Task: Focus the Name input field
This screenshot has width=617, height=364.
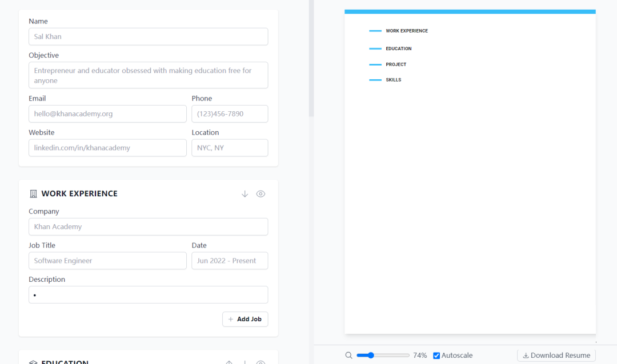Action: click(148, 37)
